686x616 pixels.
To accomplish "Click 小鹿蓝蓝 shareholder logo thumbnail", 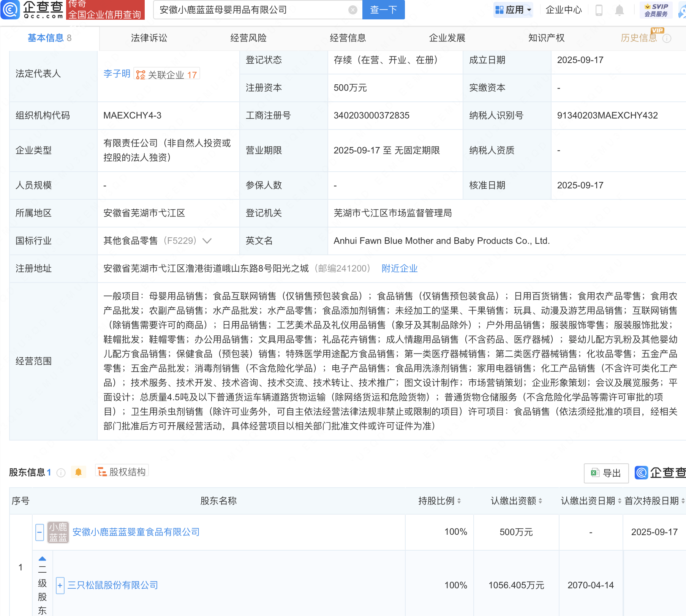I will (58, 532).
